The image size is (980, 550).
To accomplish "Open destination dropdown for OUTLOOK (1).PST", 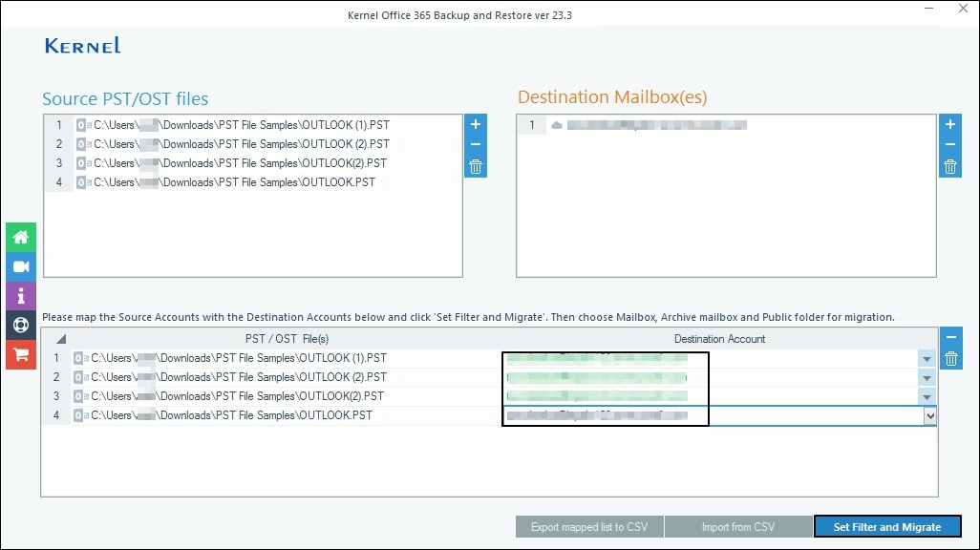I will (x=927, y=359).
